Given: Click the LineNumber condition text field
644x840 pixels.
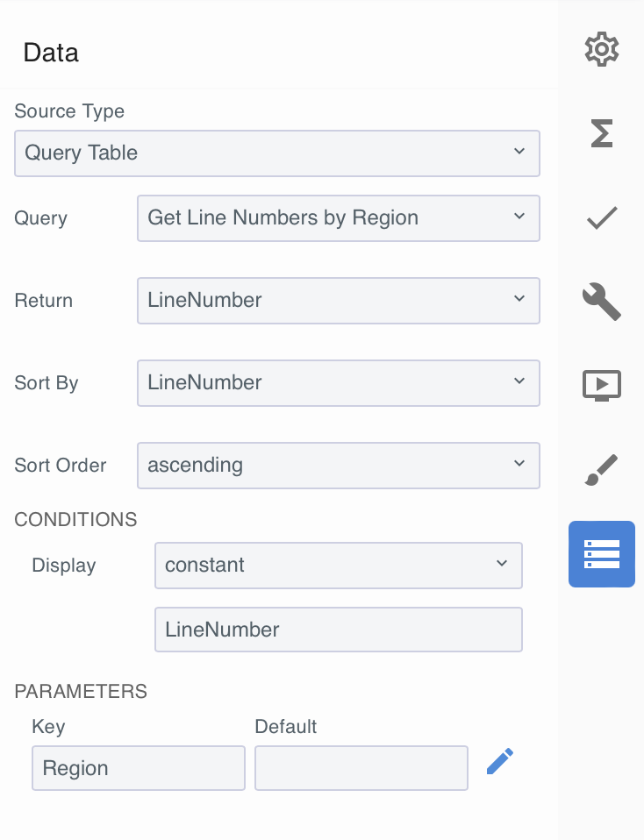Looking at the screenshot, I should 339,630.
